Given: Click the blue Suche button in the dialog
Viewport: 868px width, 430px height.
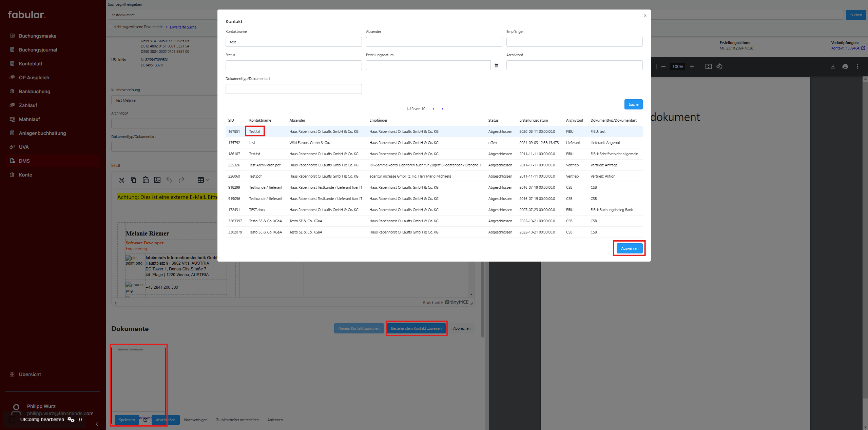Looking at the screenshot, I should (633, 104).
